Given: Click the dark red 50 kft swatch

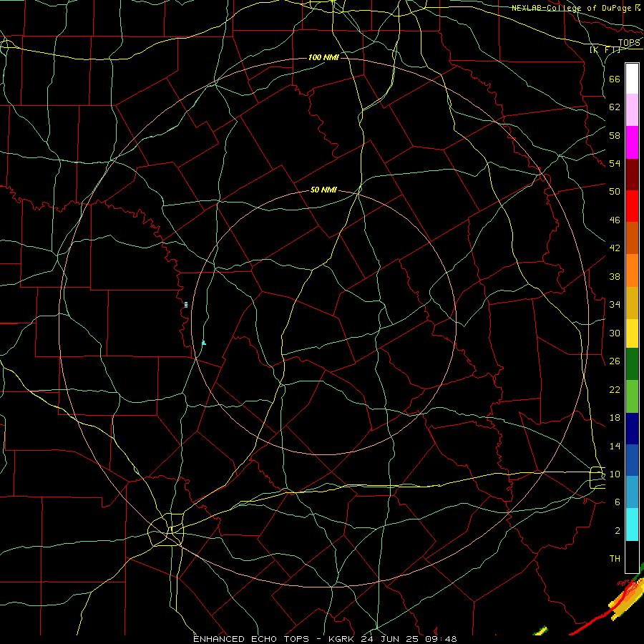Looking at the screenshot, I should (632, 175).
